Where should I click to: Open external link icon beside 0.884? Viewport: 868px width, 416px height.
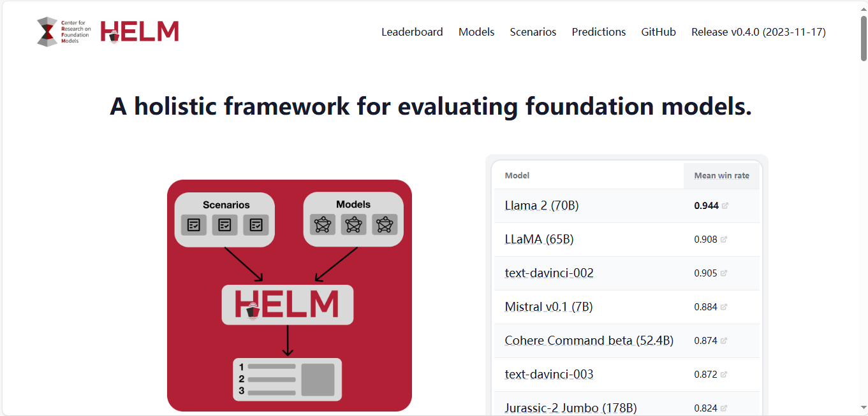click(723, 307)
